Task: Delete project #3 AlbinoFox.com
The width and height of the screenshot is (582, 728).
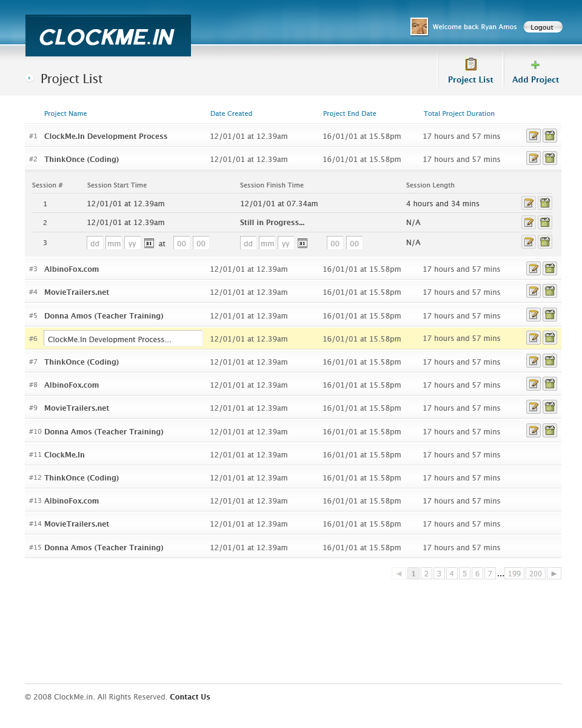Action: pos(550,269)
